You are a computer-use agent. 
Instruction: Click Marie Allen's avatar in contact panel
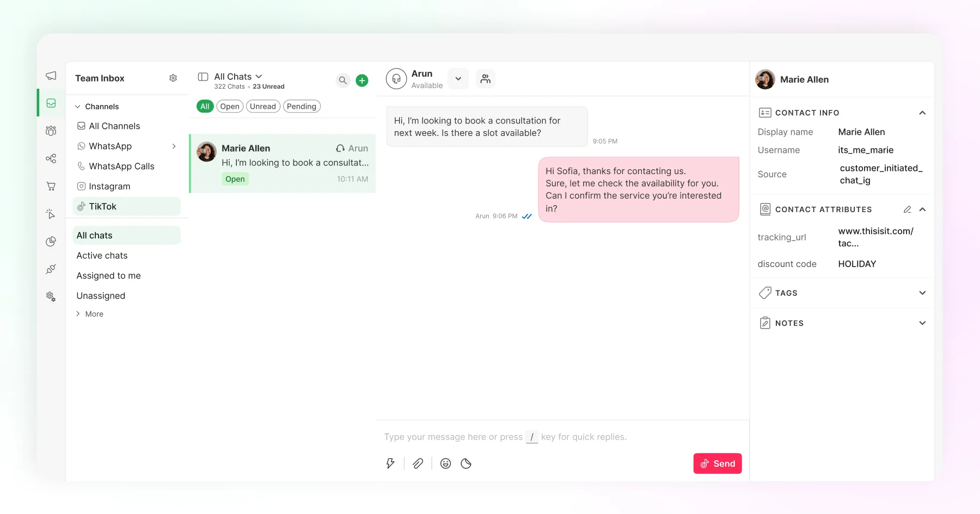pyautogui.click(x=765, y=79)
